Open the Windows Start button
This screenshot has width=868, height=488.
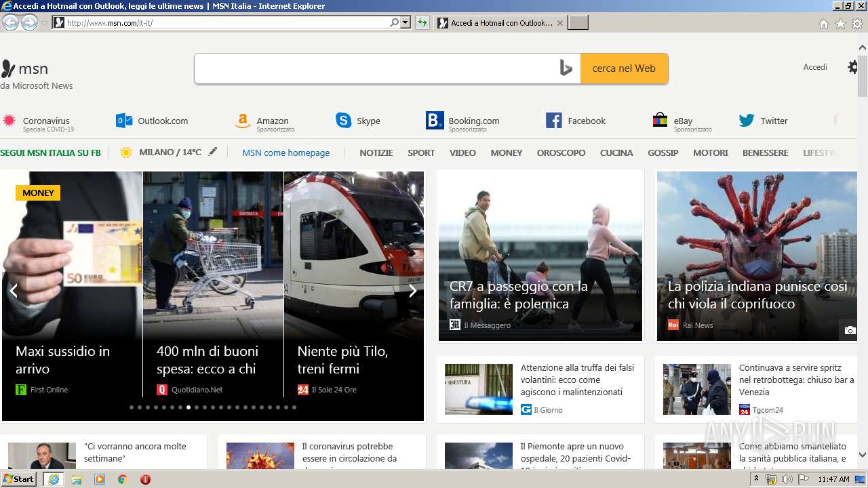19,479
